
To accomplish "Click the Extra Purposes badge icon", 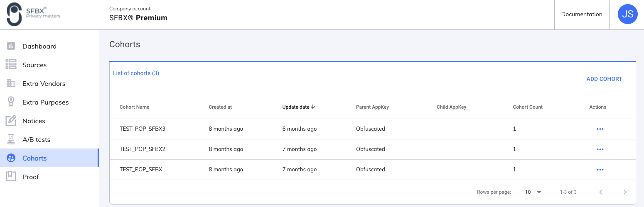I will (11, 102).
